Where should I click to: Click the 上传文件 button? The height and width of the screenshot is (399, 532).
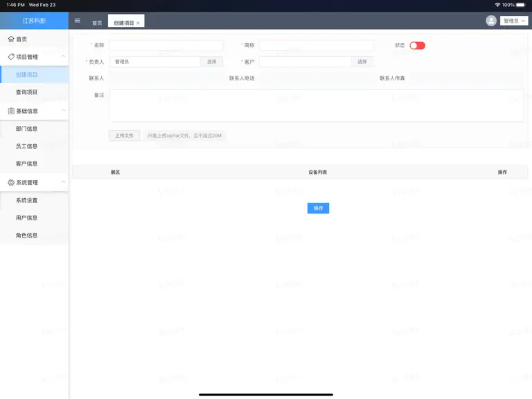coord(124,136)
